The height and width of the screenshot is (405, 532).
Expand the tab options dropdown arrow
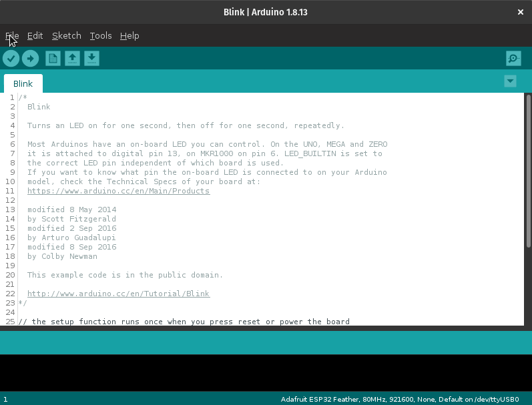click(x=510, y=81)
